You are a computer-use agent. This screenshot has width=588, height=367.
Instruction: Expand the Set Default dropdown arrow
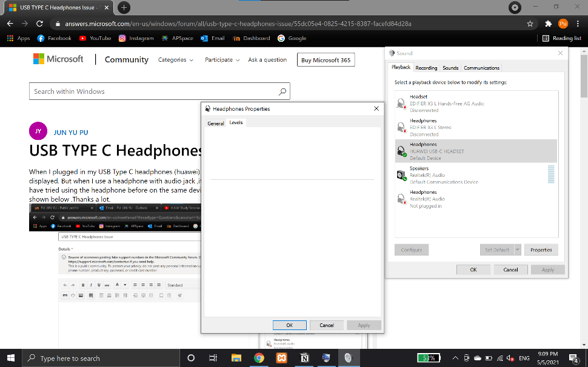(x=518, y=250)
